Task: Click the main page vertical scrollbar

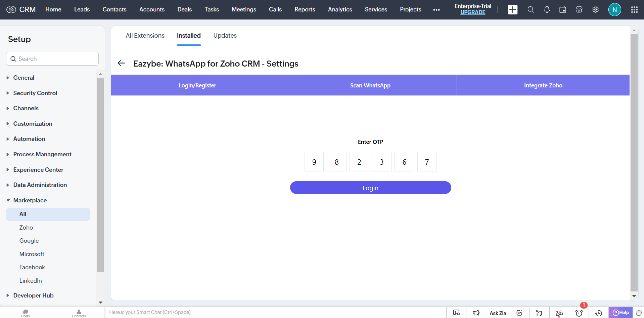Action: click(x=634, y=162)
